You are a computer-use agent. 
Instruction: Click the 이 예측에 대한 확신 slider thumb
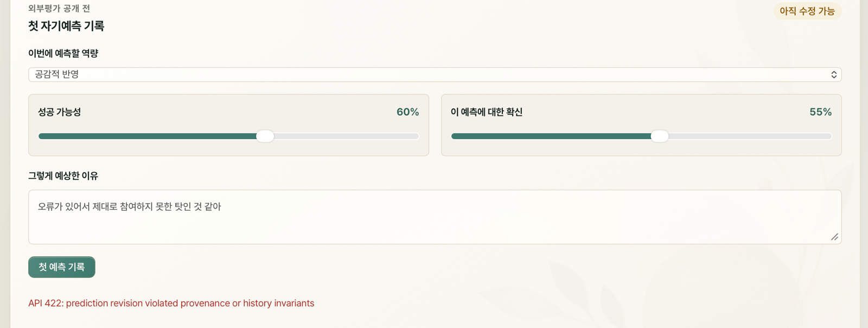pos(659,136)
